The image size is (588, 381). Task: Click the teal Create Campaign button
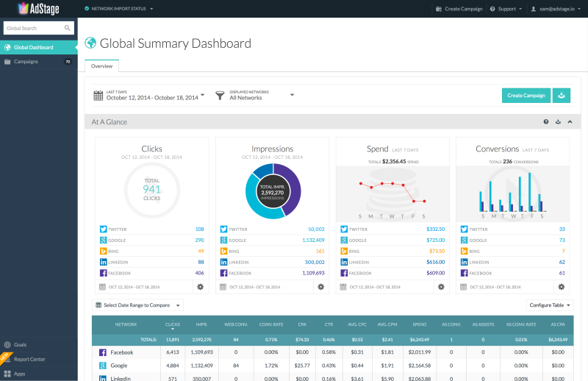pos(526,95)
